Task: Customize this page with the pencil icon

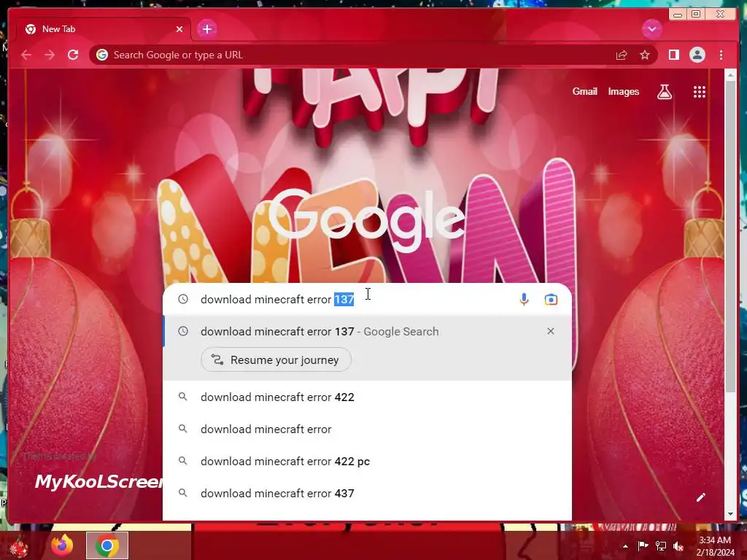Action: pos(700,497)
